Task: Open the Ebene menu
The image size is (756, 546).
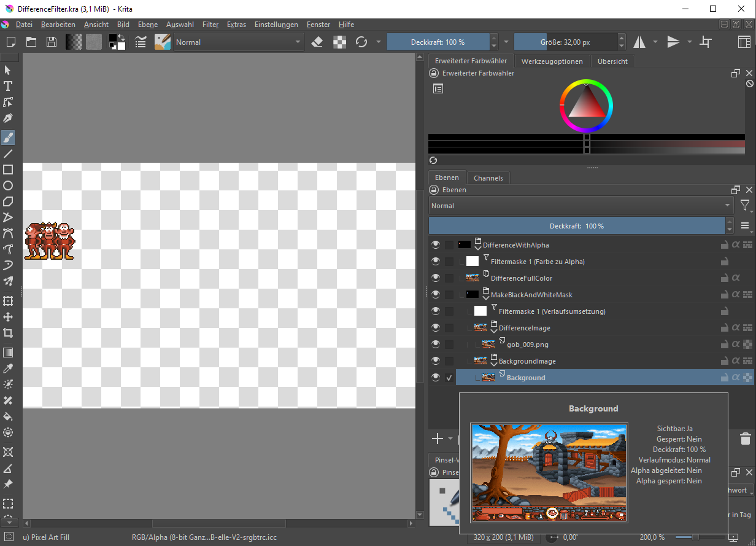Action: [x=148, y=25]
